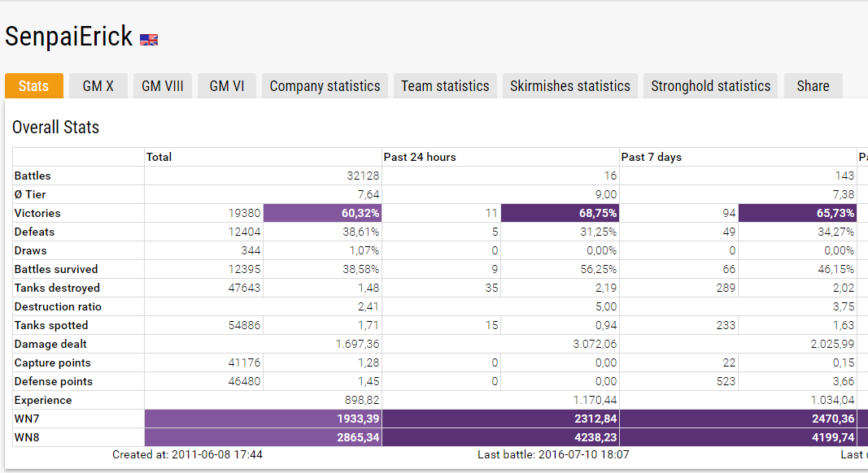
Task: Select the Damage dealt row label
Action: 50,344
